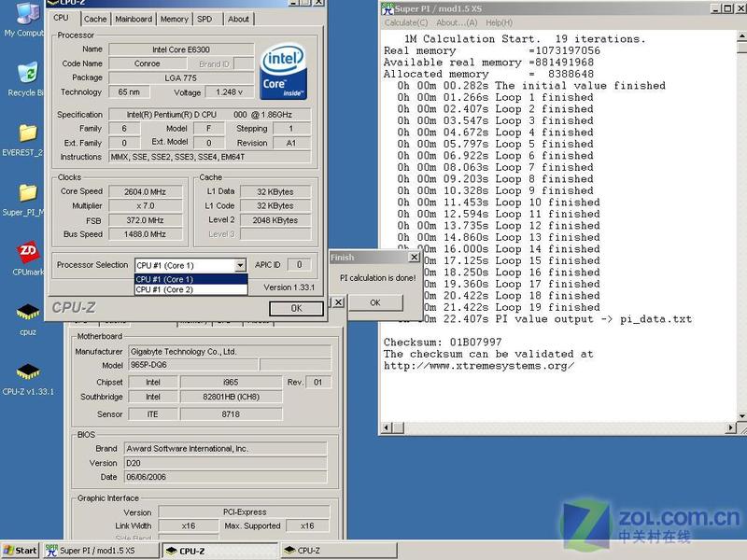Click the Start button on taskbar

pos(21,551)
